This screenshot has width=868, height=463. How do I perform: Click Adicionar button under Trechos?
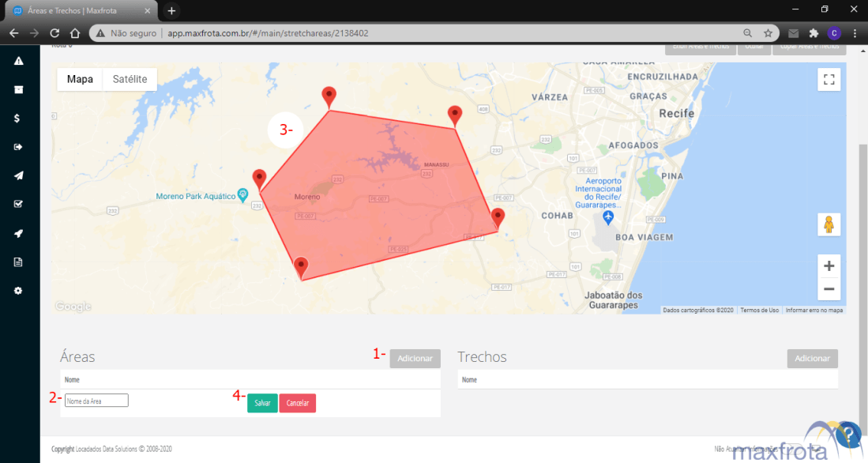coord(812,359)
